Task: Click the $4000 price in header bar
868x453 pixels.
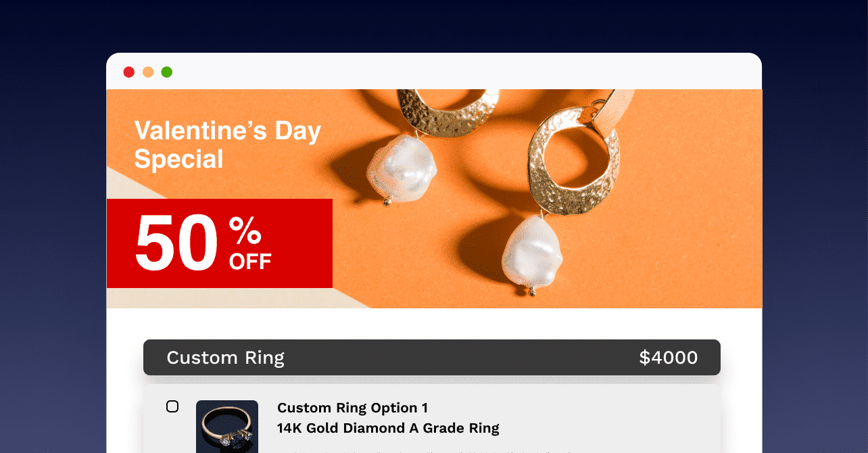Action: coord(668,358)
